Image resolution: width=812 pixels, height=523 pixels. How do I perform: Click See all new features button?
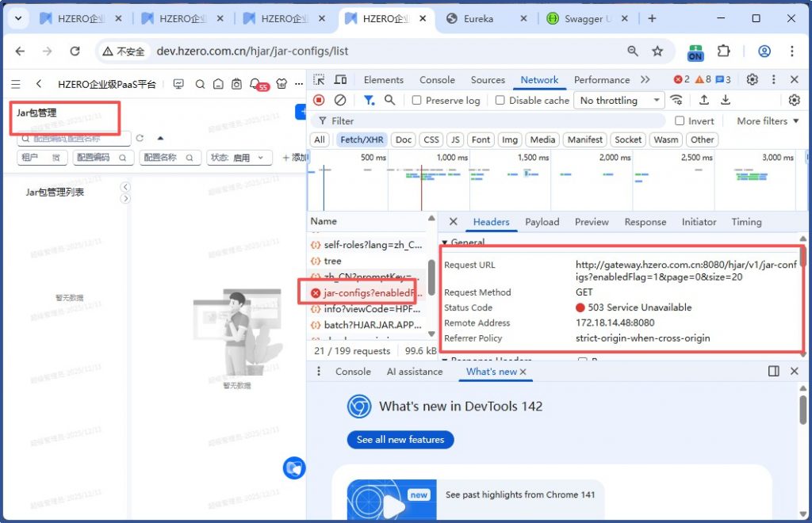coord(400,440)
